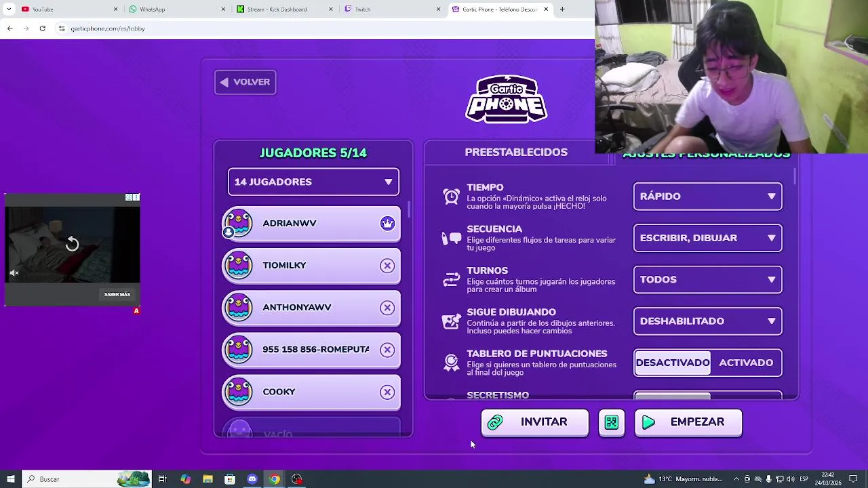Select the ANTHONYAWV player name

(x=297, y=307)
